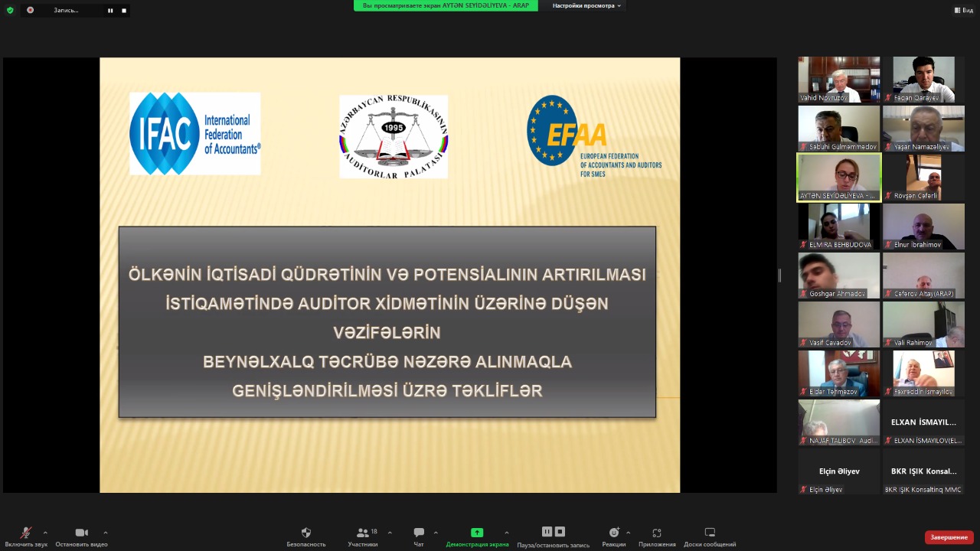Viewport: 980px width, 551px height.
Task: Open Reactions (Реакции) emoji icon
Action: tap(613, 533)
